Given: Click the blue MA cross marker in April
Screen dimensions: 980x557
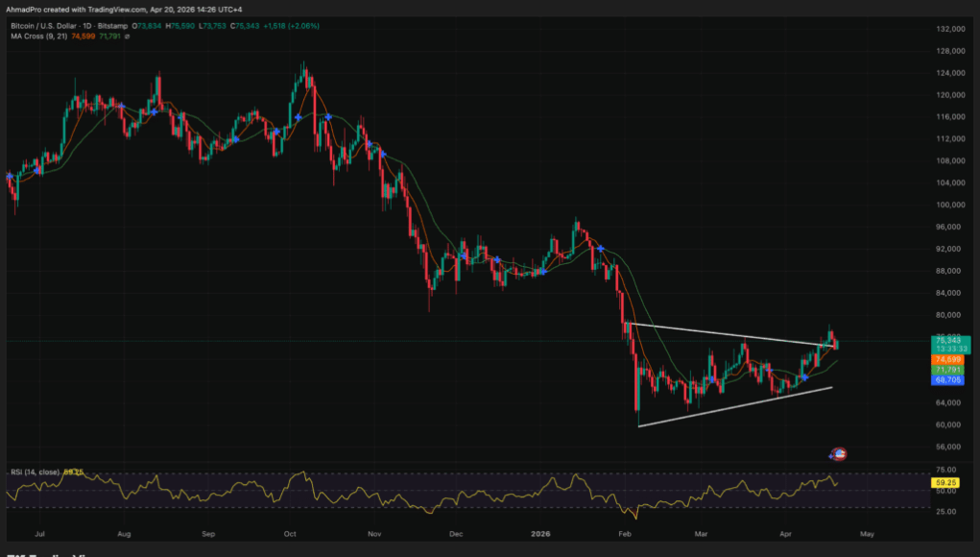Looking at the screenshot, I should pos(804,377).
